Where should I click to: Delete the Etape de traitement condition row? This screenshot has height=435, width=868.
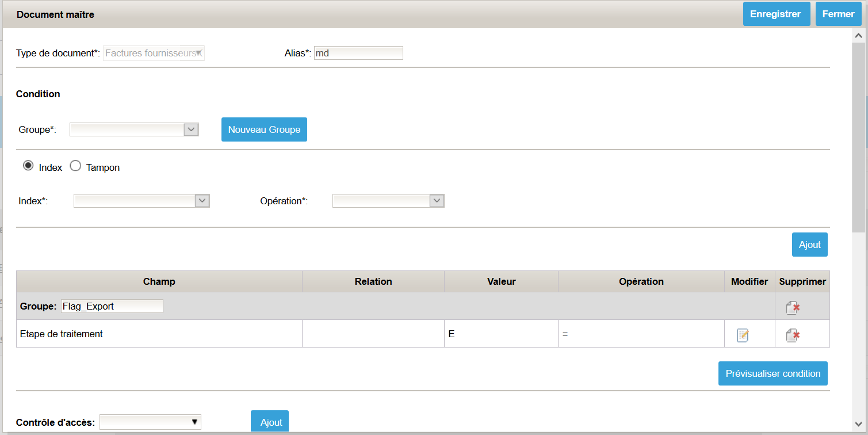pos(793,335)
